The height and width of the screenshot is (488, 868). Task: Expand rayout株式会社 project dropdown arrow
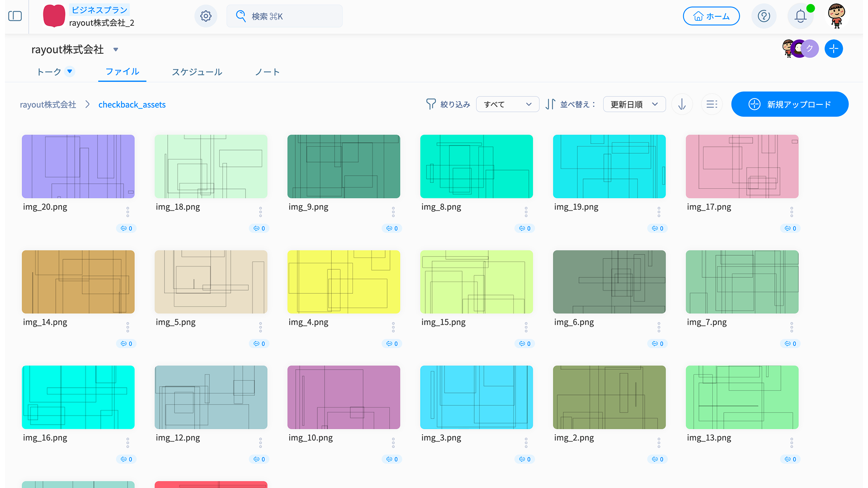tap(116, 50)
